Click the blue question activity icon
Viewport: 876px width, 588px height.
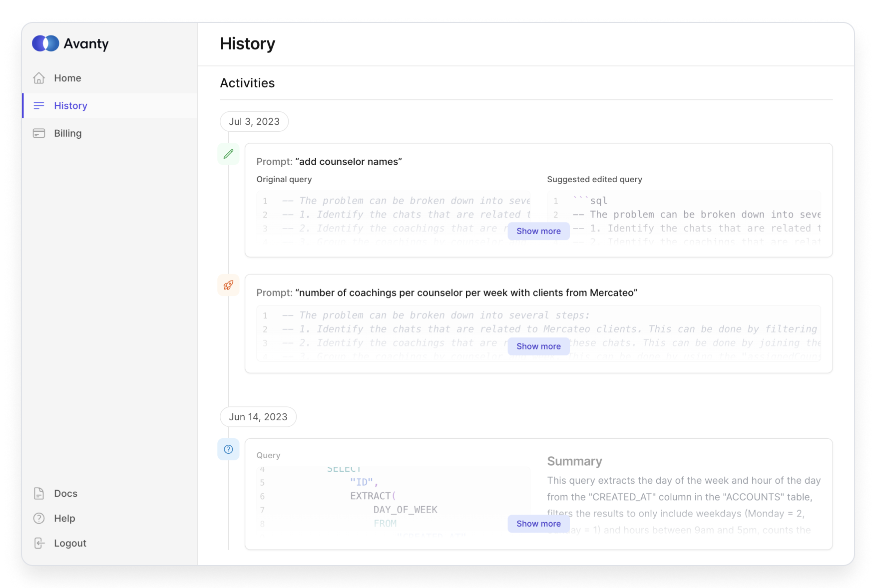click(x=228, y=449)
